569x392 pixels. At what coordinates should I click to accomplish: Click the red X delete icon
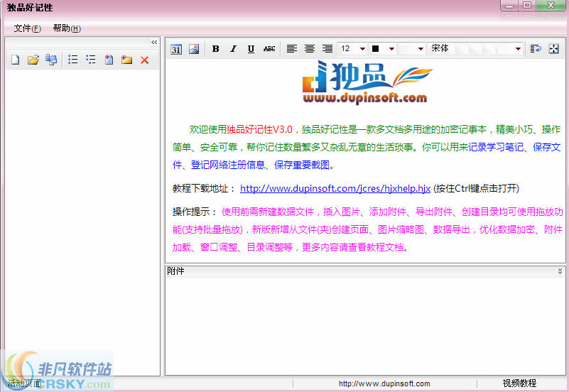(145, 60)
